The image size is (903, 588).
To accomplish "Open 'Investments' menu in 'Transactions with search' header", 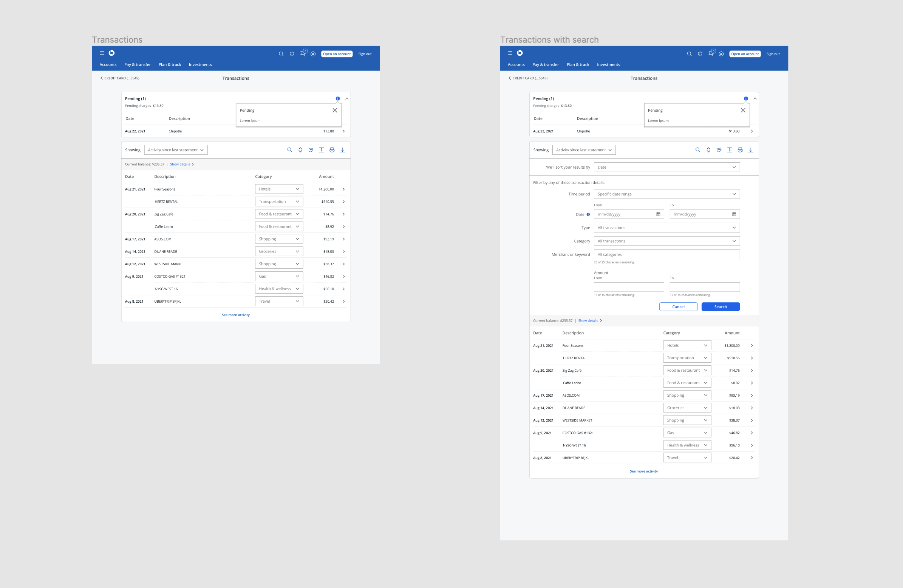I will pos(608,65).
